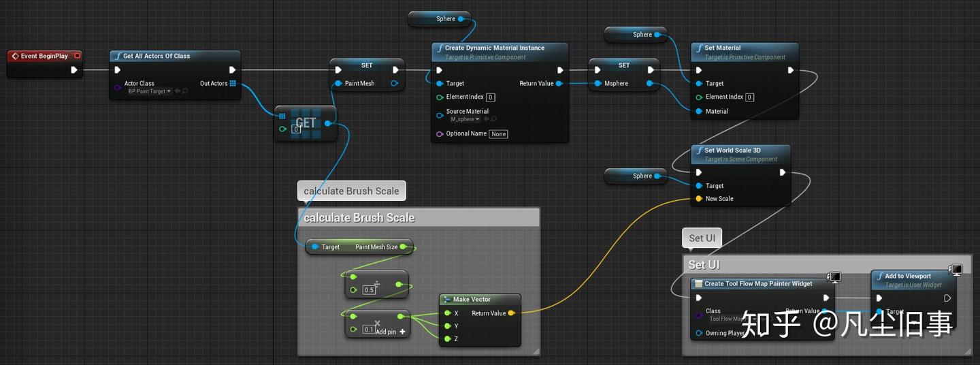
Task: Click Get All Actors Of Class execution input pin
Action: [x=118, y=69]
